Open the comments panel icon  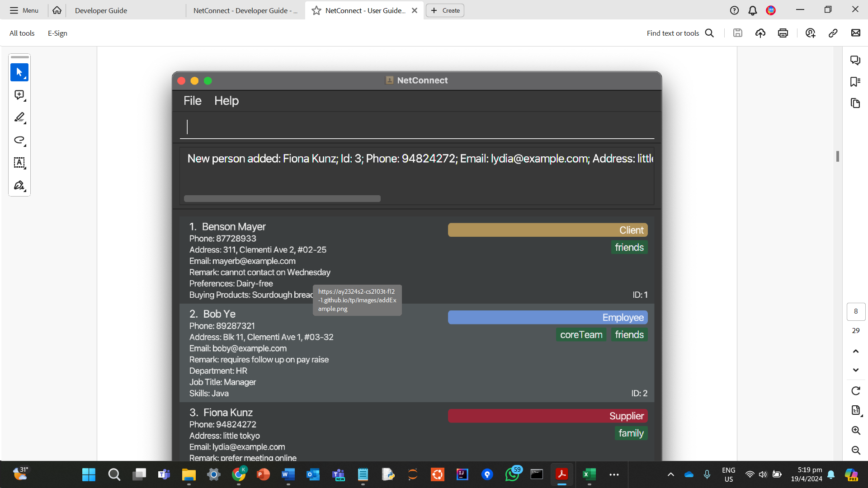coord(855,60)
